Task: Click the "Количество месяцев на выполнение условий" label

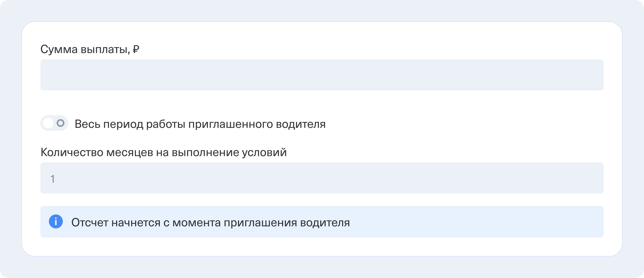Action: [164, 152]
